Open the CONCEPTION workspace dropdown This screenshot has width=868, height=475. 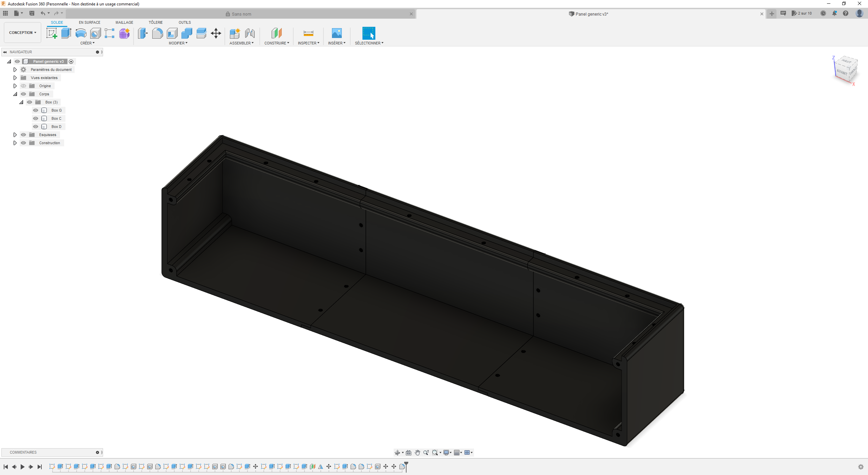(x=22, y=33)
